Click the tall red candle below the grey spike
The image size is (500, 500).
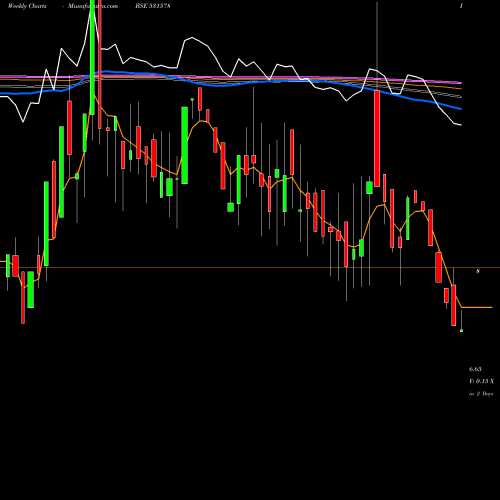(377, 138)
